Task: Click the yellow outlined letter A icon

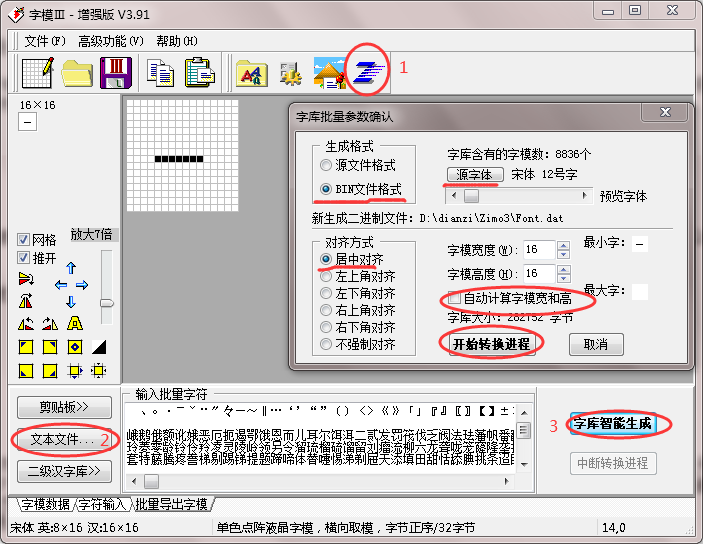Action: pyautogui.click(x=74, y=323)
